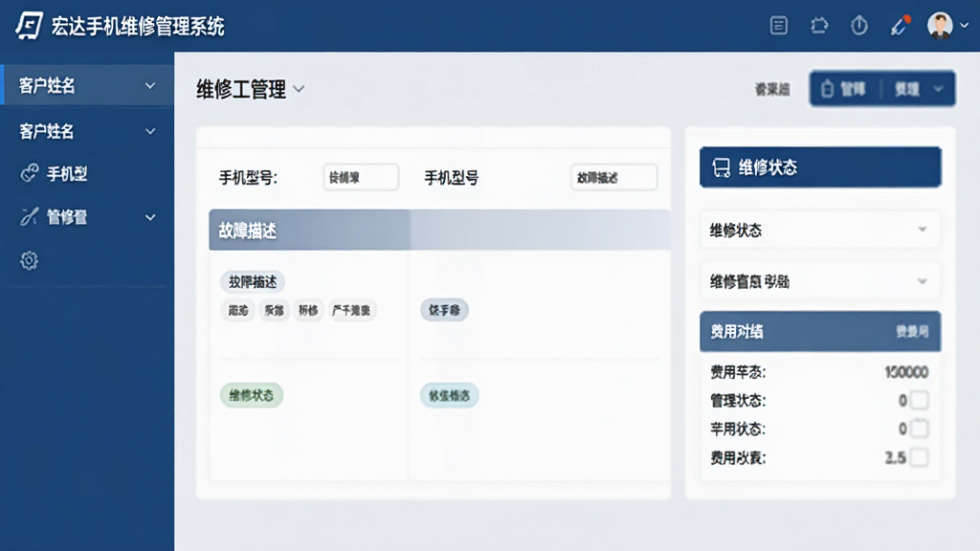Image resolution: width=980 pixels, height=551 pixels.
Task: Click the 故障描述 table header bar
Action: coord(439,230)
